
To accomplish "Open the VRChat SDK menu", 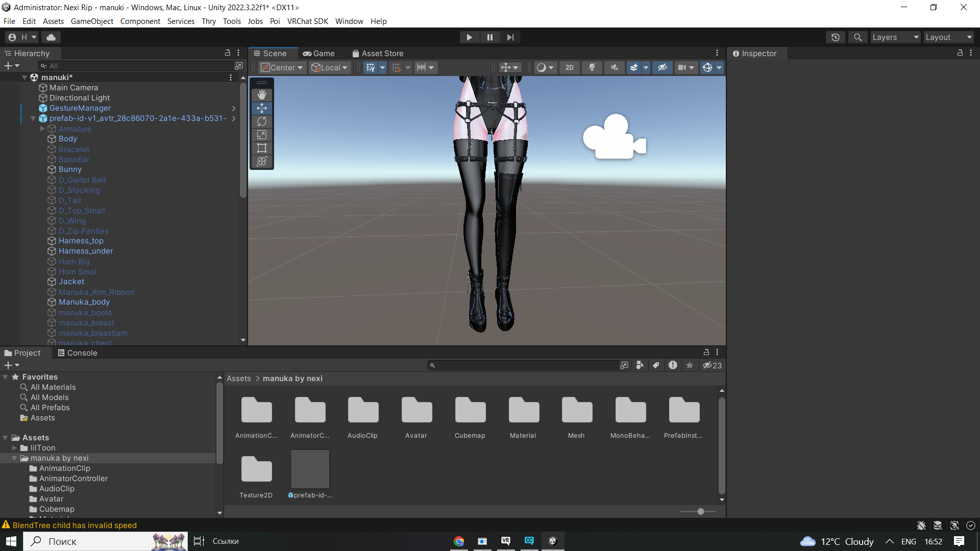I will (x=307, y=21).
